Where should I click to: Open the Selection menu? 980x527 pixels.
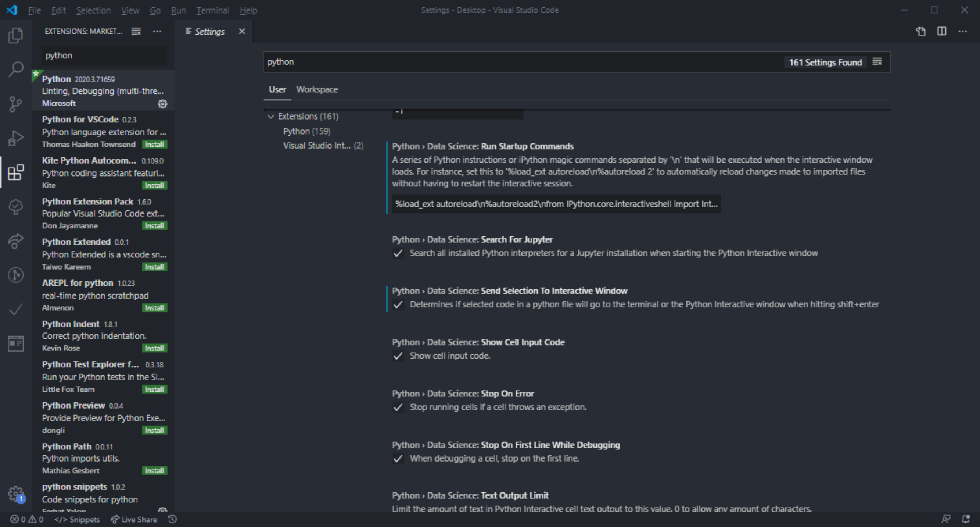tap(94, 10)
